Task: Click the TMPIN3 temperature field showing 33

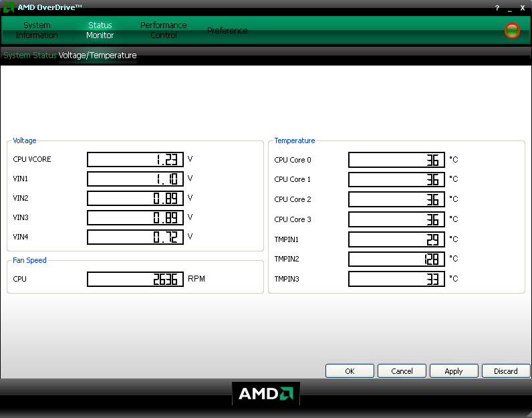Action: click(396, 279)
